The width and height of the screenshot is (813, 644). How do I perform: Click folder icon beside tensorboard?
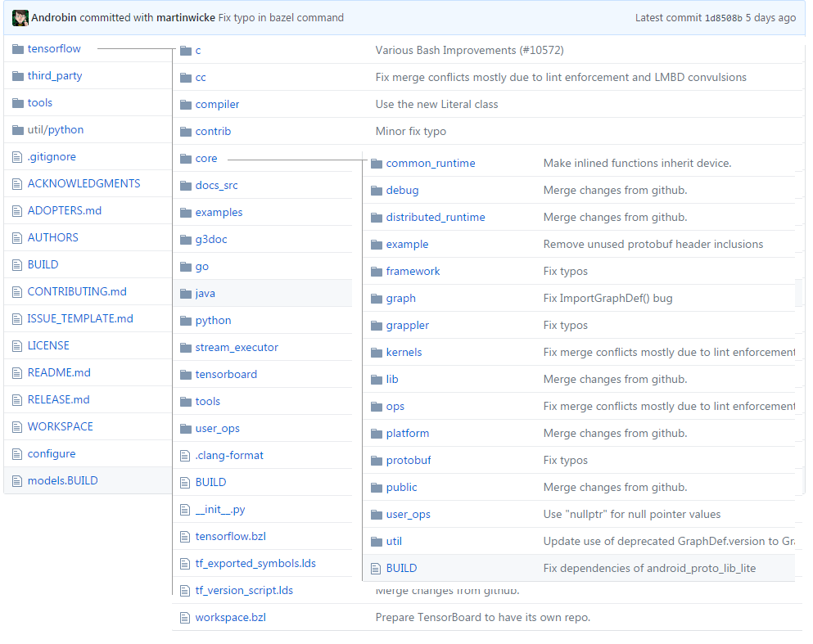[186, 375]
